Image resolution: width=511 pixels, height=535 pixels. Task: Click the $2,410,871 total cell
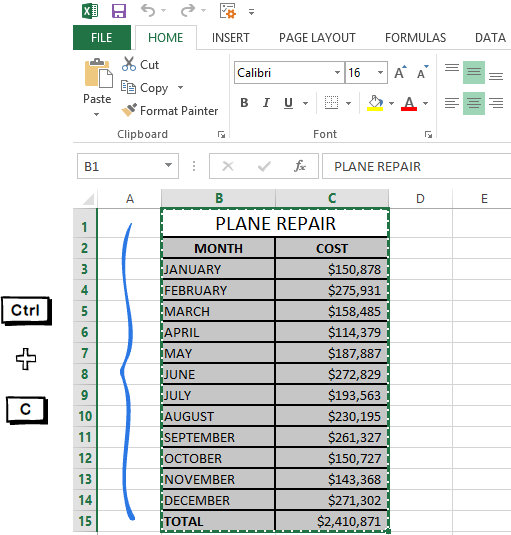pos(332,521)
